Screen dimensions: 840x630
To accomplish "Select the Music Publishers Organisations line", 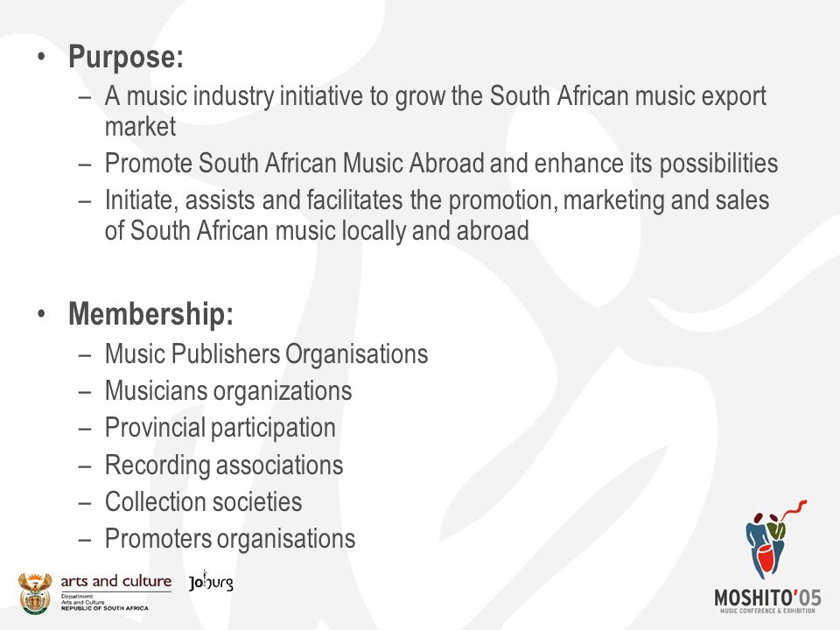I will click(x=266, y=354).
